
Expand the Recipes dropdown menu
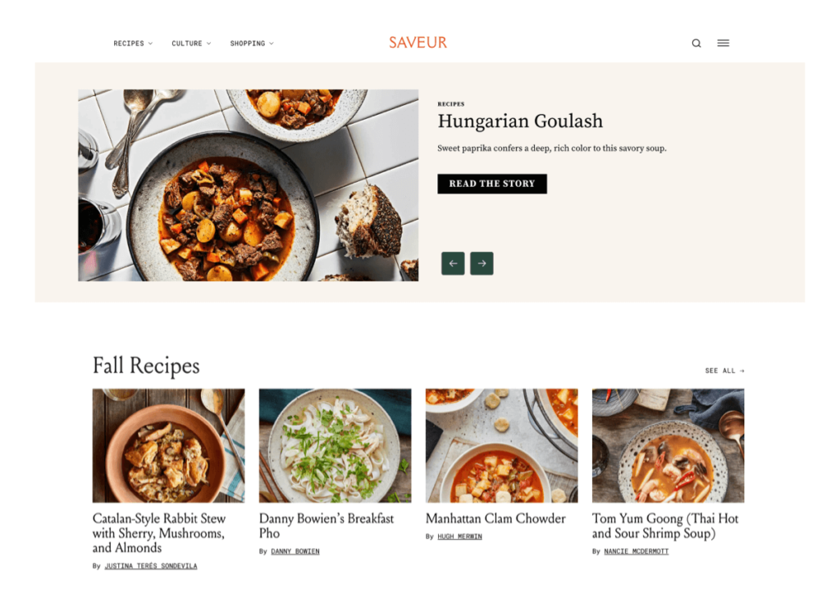pyautogui.click(x=133, y=43)
